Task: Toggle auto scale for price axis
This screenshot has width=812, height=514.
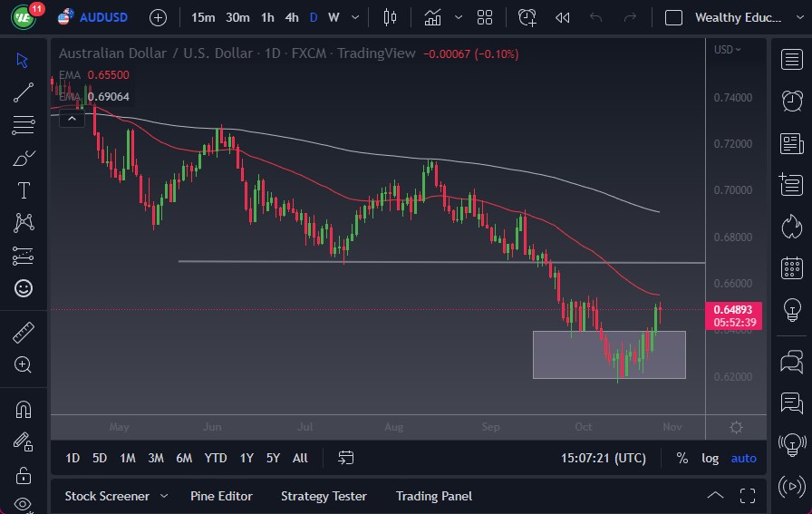Action: 743,458
